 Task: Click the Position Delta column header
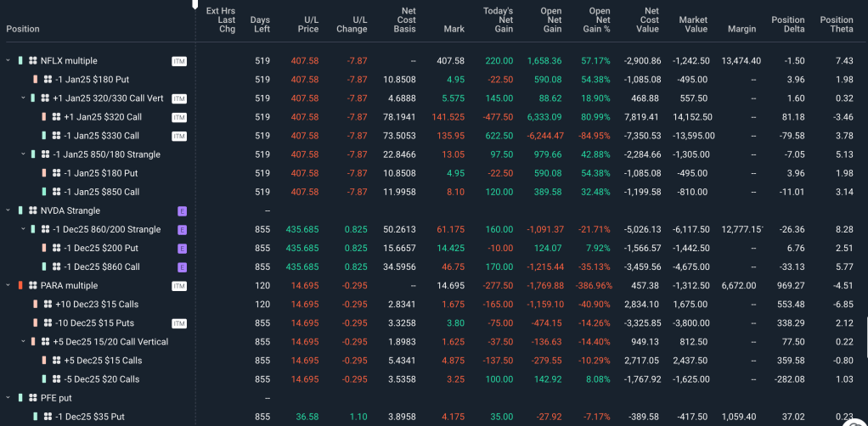787,24
